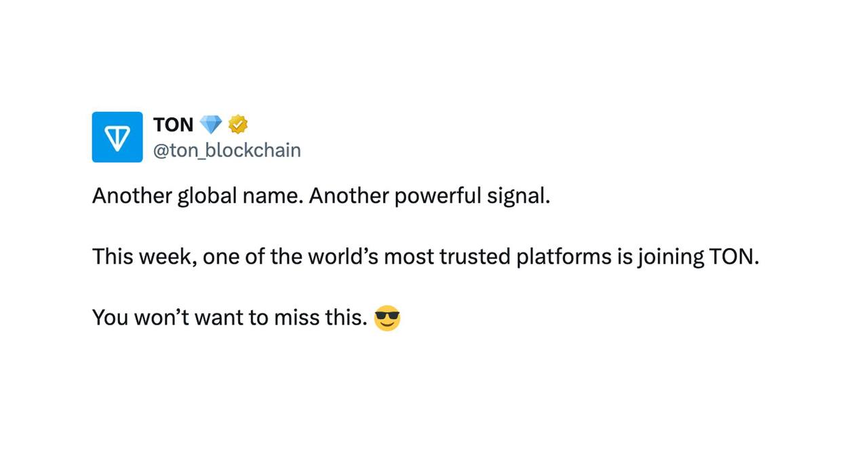
Task: Click the blue diamond emoji beside TON
Action: tap(211, 125)
